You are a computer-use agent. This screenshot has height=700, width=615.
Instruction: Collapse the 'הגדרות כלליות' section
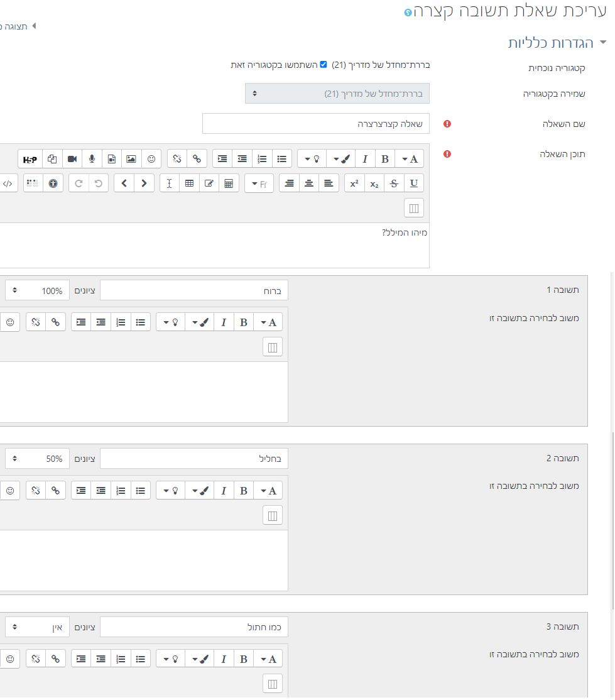[603, 43]
